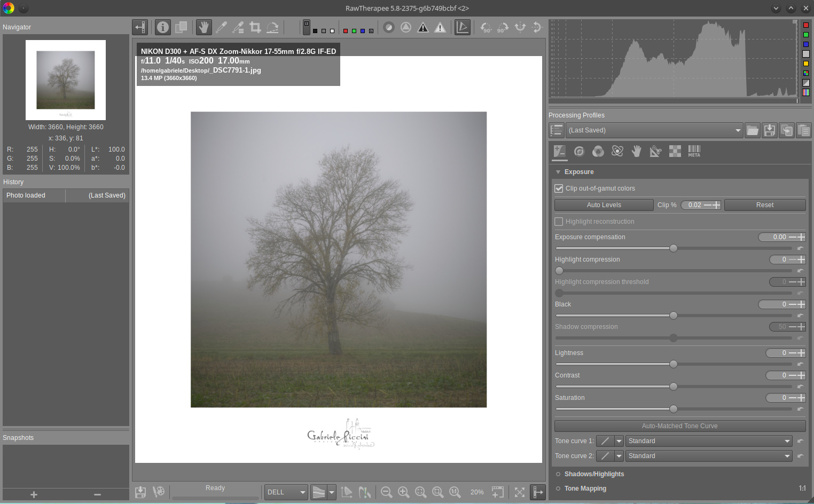Pick the white balance eyedropper tool

[x=221, y=27]
